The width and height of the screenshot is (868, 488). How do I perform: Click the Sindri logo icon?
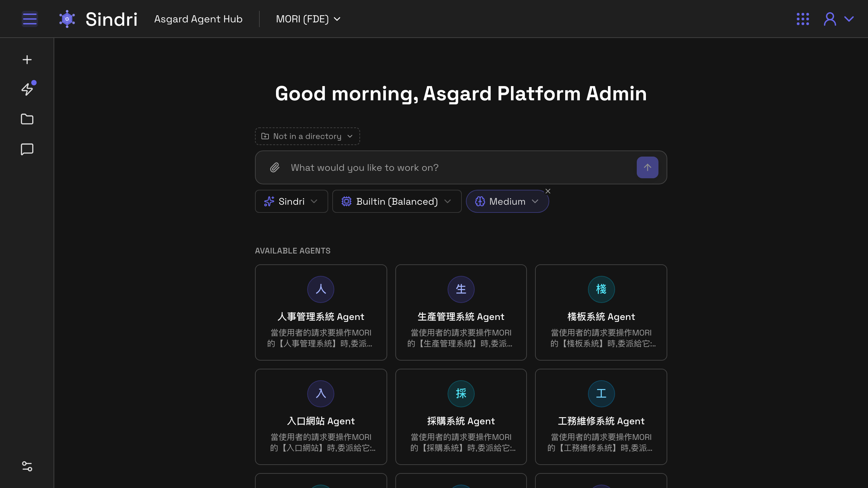pyautogui.click(x=67, y=19)
